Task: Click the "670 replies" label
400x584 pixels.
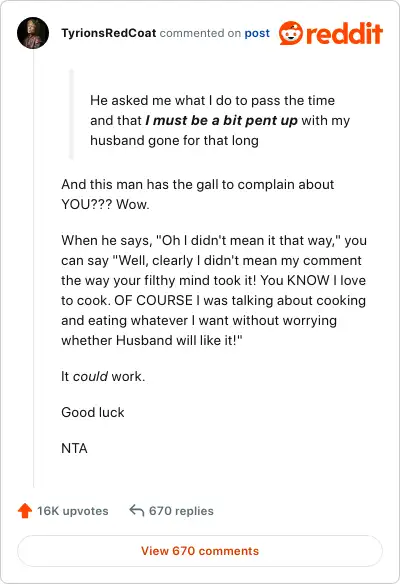Action: pos(181,511)
